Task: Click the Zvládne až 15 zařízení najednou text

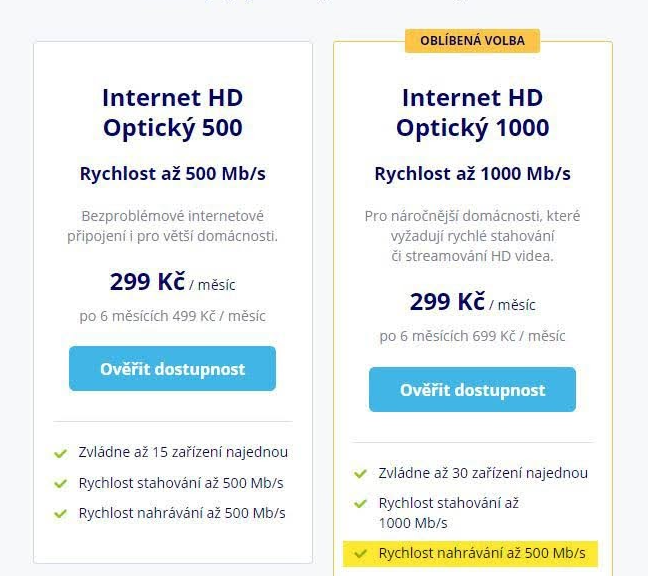Action: (183, 452)
